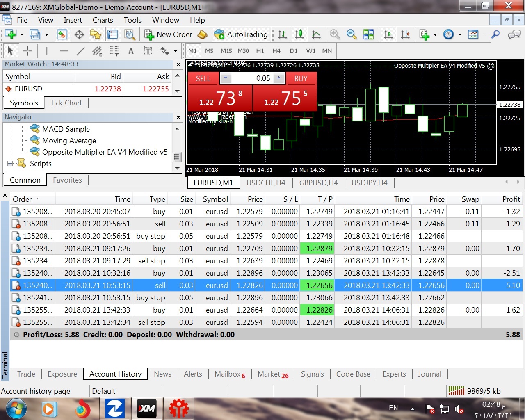Select the M15 timeframe
Screen dimensions: 525x420
point(226,51)
